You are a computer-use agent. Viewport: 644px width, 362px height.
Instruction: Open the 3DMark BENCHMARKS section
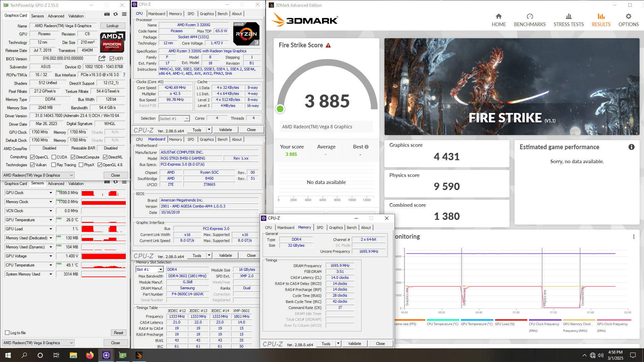click(530, 20)
